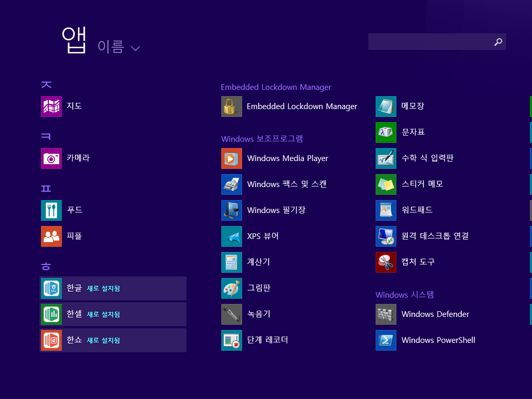Open the 메모장 notepad icon
This screenshot has height=399, width=532.
pyautogui.click(x=386, y=107)
